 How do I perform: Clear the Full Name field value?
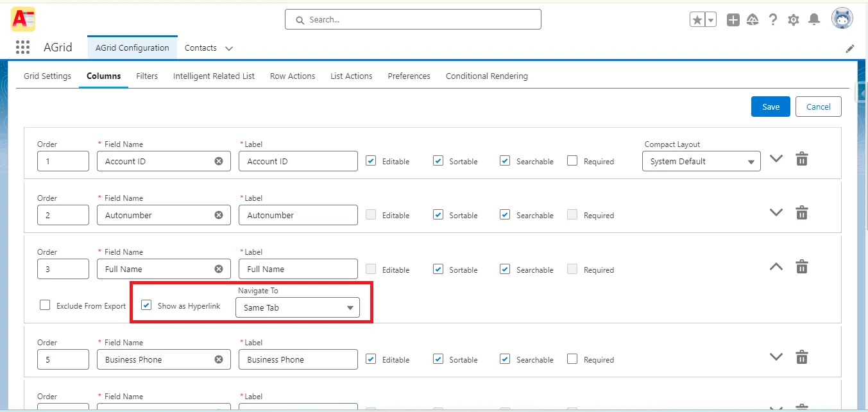click(219, 269)
